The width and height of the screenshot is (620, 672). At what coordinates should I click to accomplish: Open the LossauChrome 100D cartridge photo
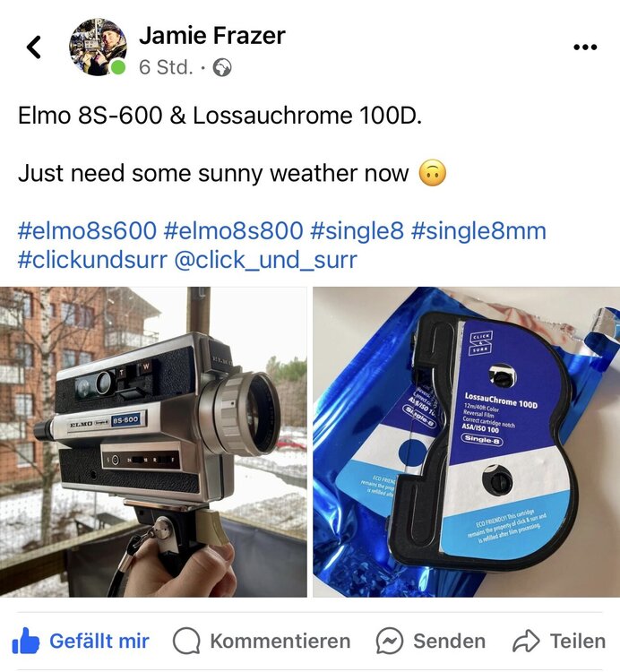[x=466, y=442]
